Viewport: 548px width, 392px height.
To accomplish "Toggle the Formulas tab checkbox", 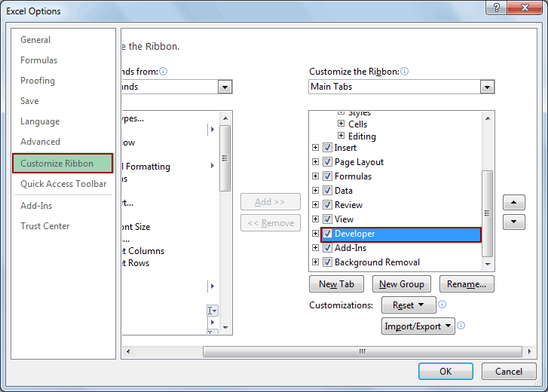I will pyautogui.click(x=327, y=176).
